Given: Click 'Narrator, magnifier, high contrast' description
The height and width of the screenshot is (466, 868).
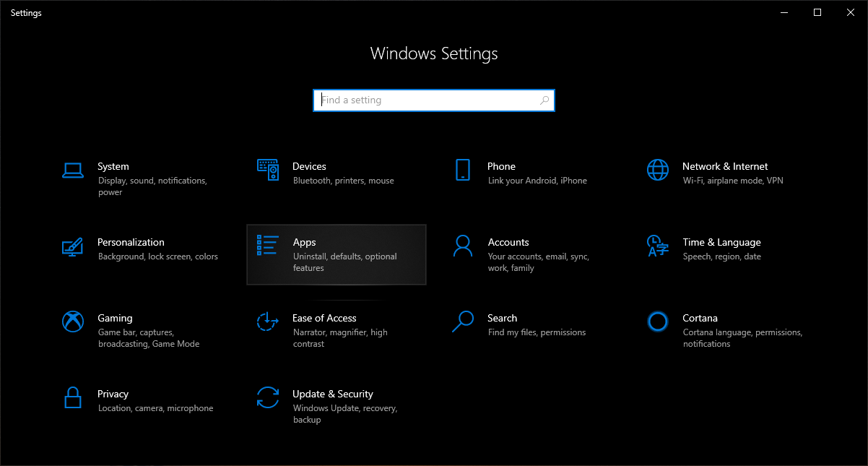Looking at the screenshot, I should (x=340, y=338).
